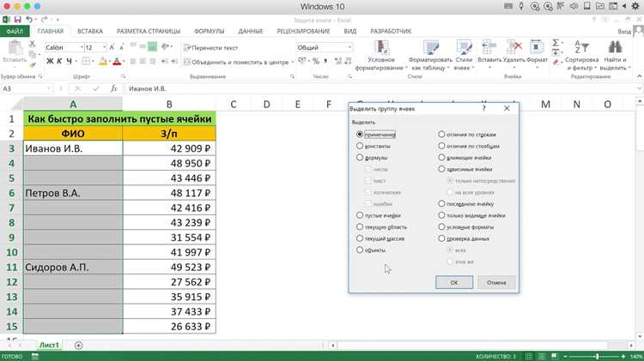The height and width of the screenshot is (361, 644).
Task: Click the cell borders icon
Action: [86, 61]
